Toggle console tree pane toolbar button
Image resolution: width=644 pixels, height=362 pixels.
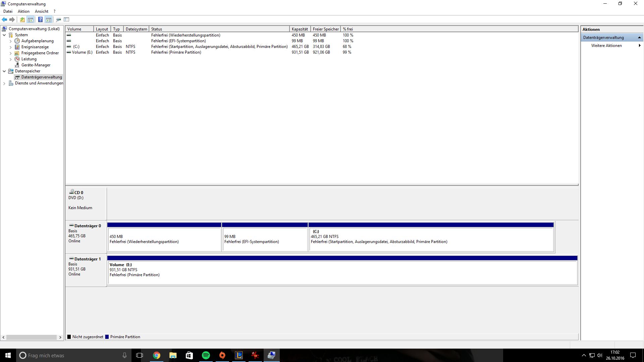tap(31, 19)
